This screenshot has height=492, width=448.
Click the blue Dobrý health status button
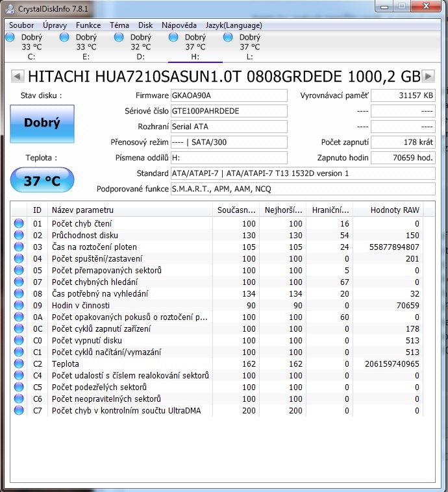click(x=42, y=123)
